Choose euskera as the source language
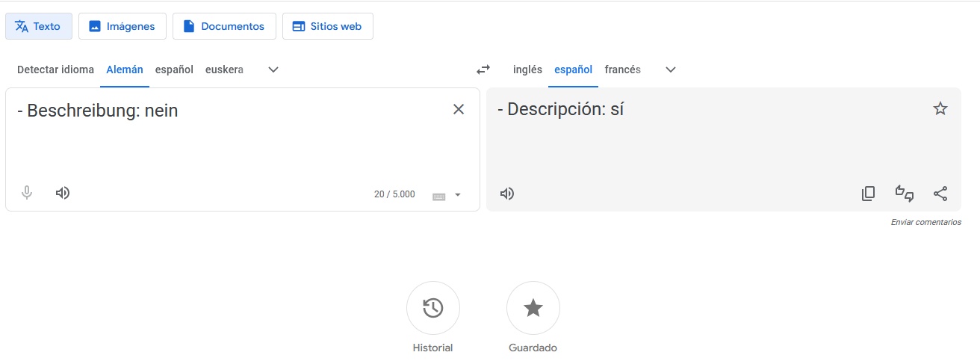Image resolution: width=980 pixels, height=361 pixels. tap(224, 70)
